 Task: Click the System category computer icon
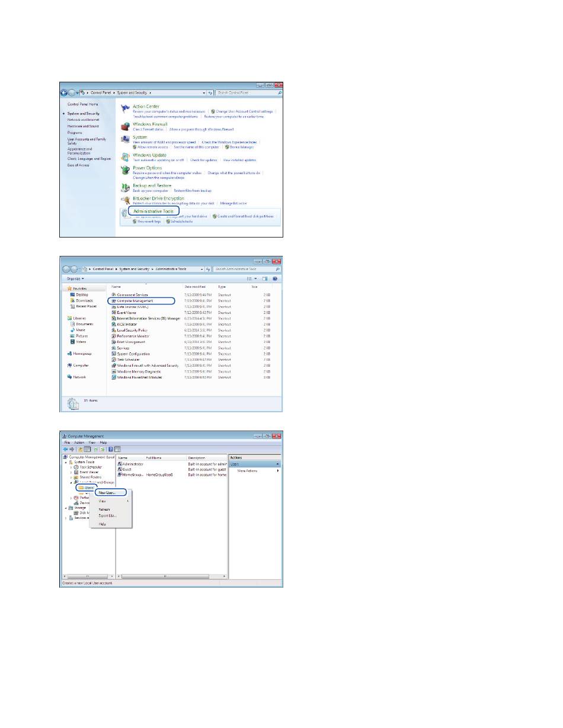click(125, 139)
